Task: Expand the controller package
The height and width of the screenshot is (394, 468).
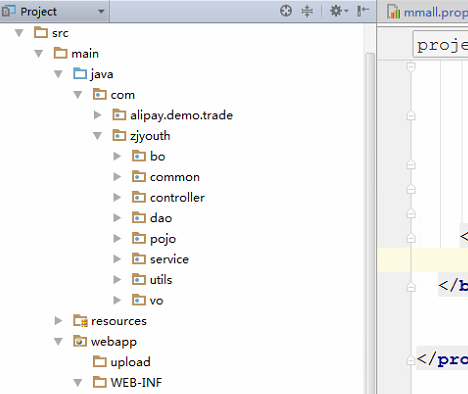Action: [x=117, y=198]
